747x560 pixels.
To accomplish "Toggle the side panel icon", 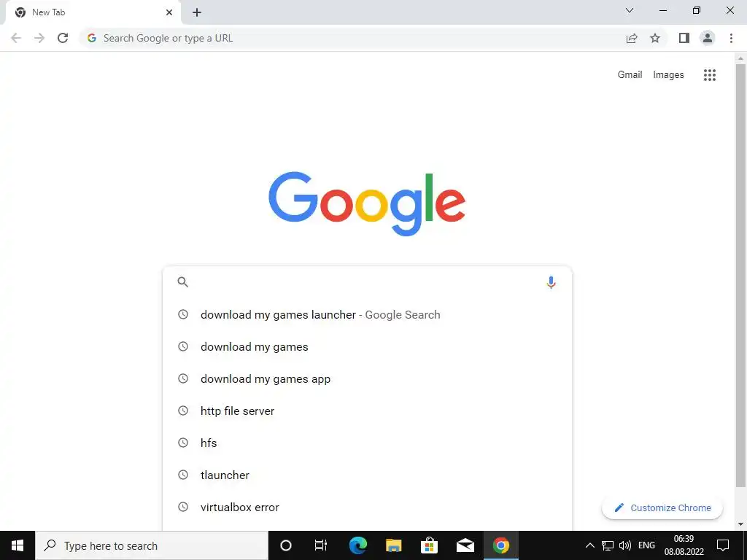I will 684,38.
